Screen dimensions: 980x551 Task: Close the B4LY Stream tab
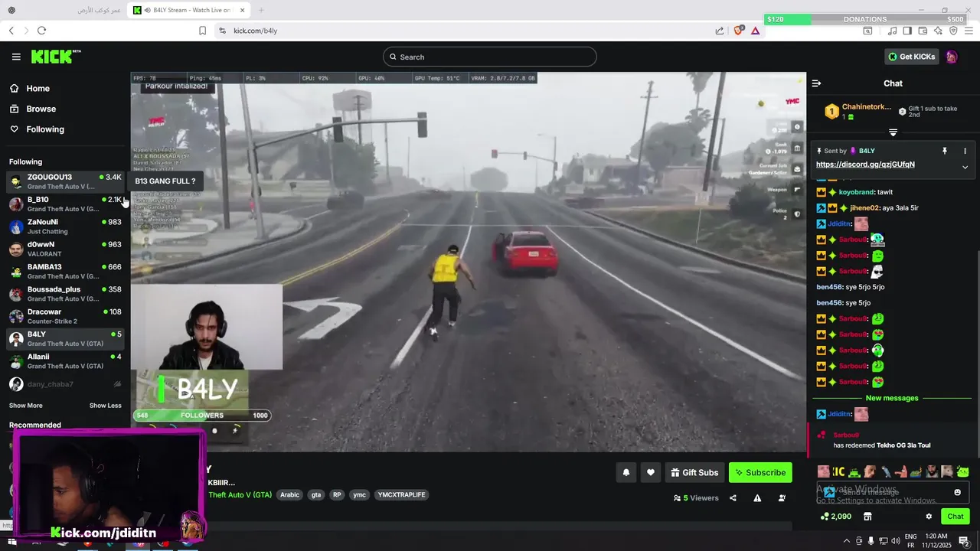[x=242, y=10]
